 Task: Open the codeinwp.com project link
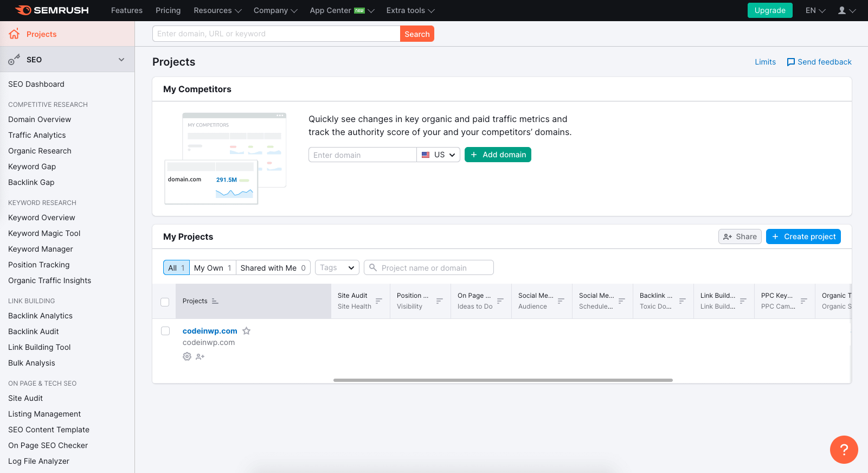click(x=210, y=331)
